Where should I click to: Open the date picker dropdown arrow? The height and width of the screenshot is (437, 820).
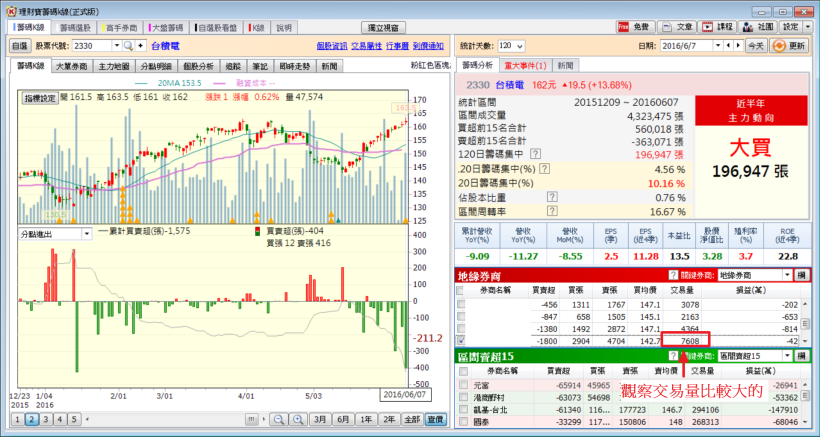point(719,46)
